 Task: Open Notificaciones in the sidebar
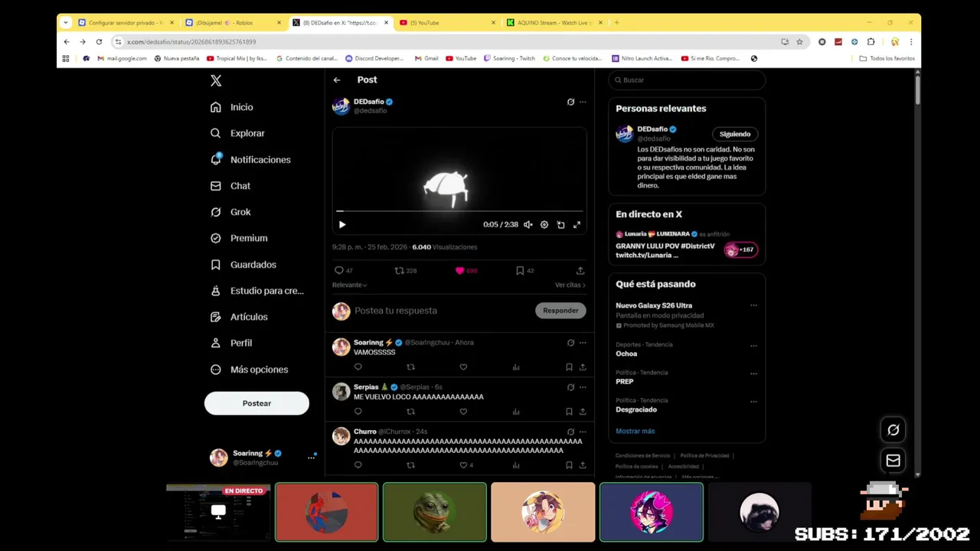click(250, 159)
